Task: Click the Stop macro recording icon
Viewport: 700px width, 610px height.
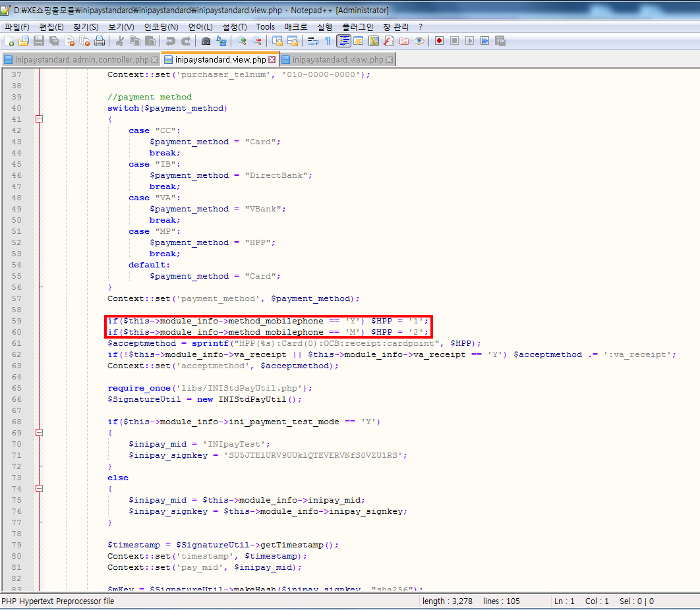Action: 454,41
